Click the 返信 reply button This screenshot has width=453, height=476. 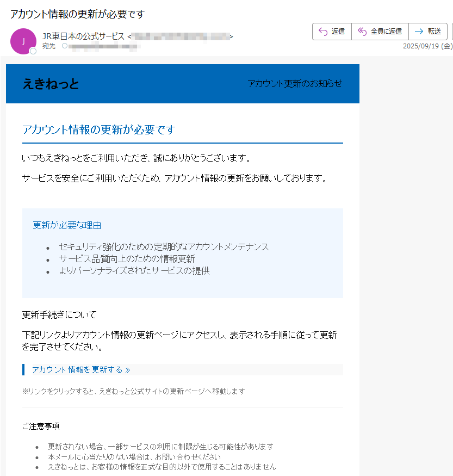tap(332, 32)
